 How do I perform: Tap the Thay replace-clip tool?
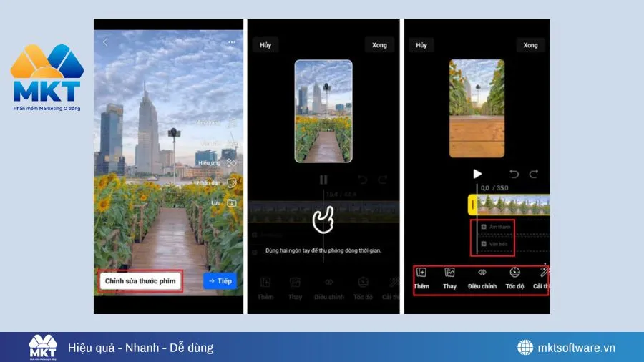point(450,278)
